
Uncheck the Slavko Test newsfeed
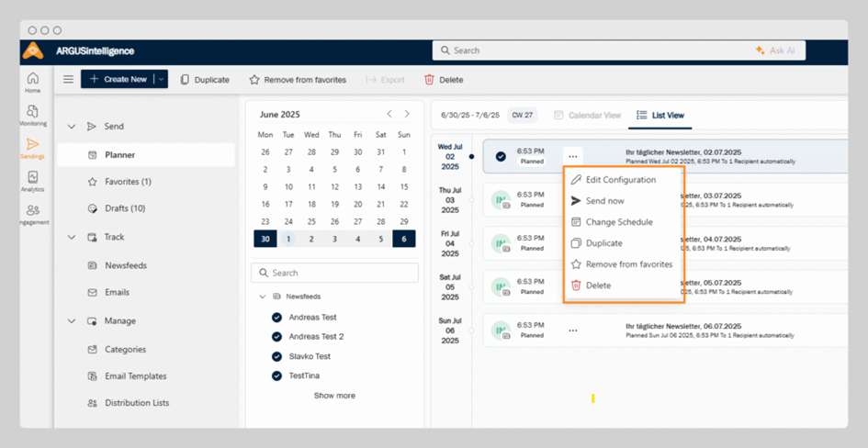(x=276, y=356)
